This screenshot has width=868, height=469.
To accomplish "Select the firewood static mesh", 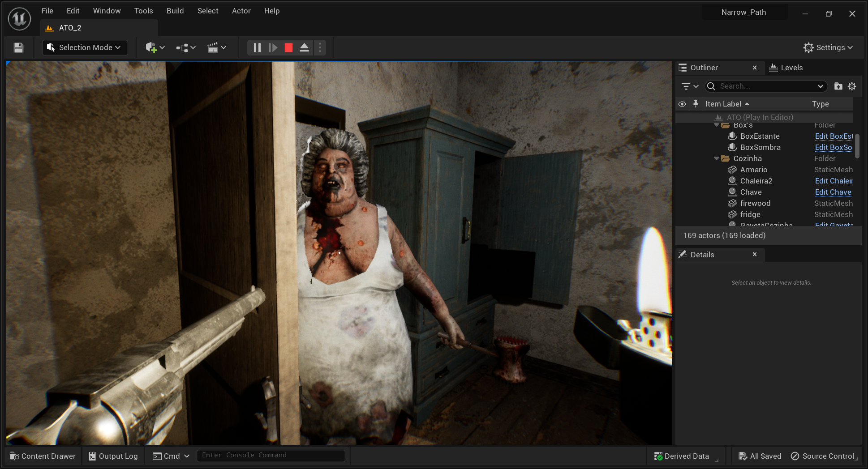I will pyautogui.click(x=755, y=203).
